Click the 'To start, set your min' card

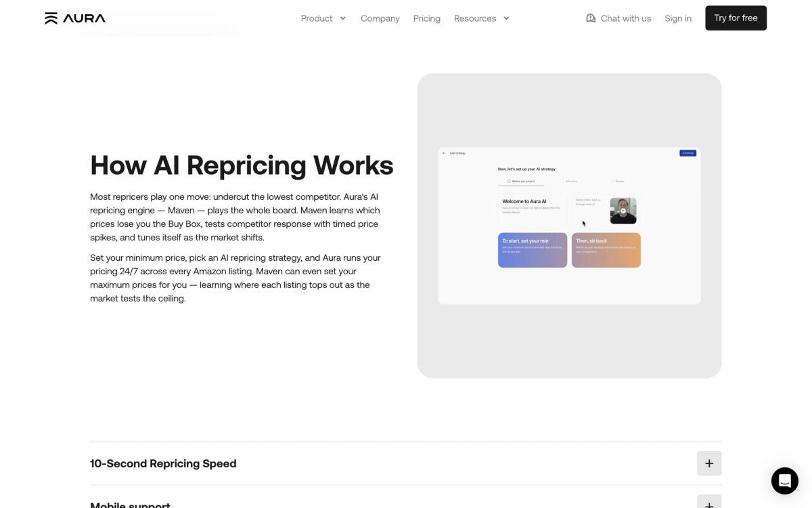coord(533,250)
